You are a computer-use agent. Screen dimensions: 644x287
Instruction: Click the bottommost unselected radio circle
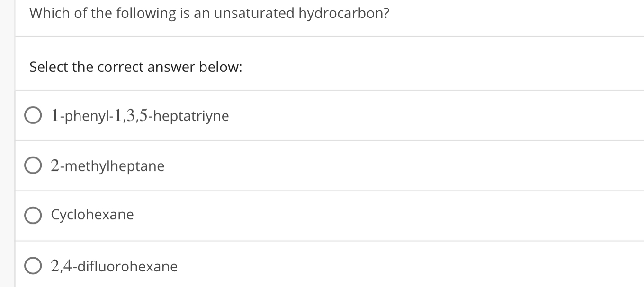click(33, 265)
